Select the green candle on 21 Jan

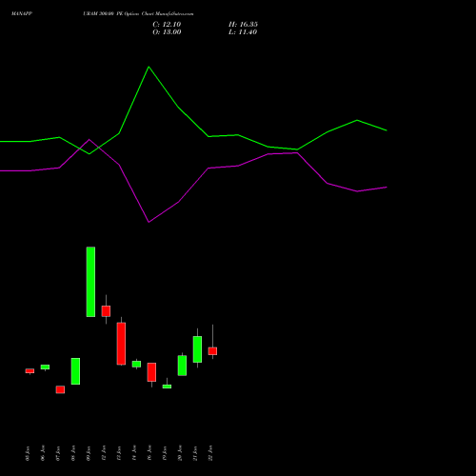coord(197,349)
